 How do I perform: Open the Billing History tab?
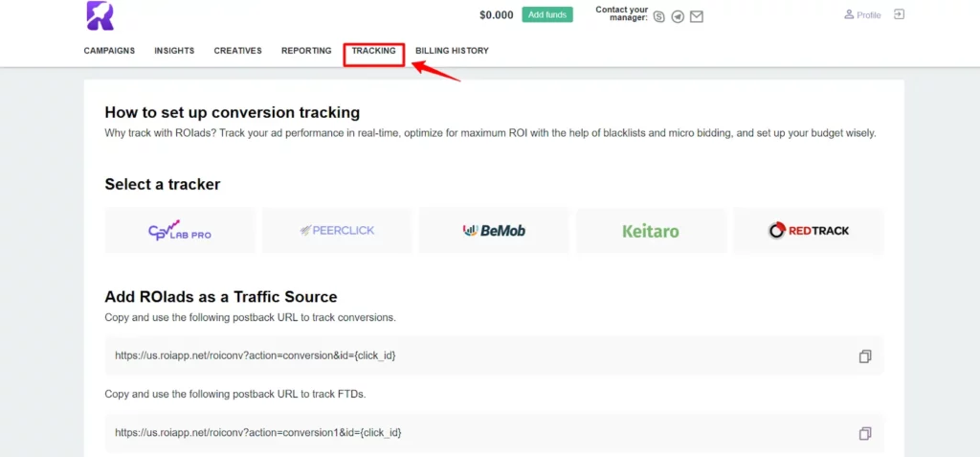[452, 51]
